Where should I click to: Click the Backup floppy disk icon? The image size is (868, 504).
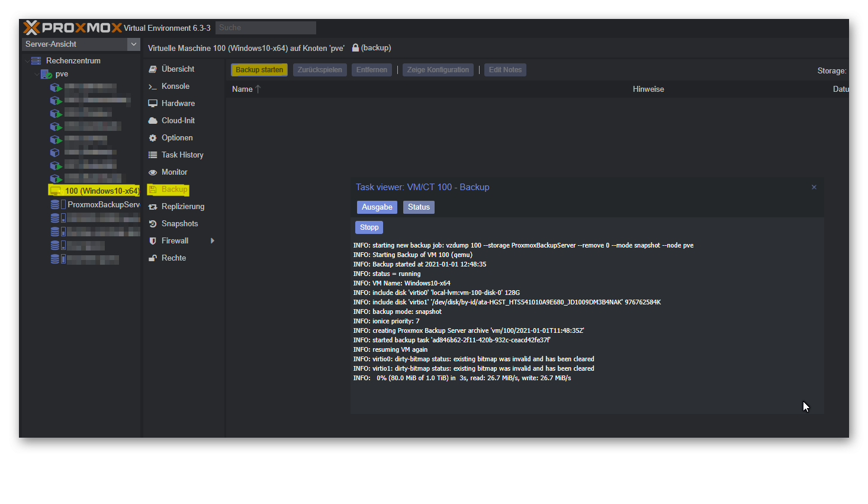pyautogui.click(x=153, y=190)
